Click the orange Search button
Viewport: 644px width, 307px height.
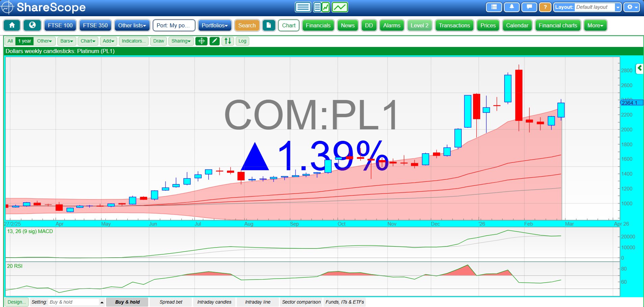[x=247, y=25]
